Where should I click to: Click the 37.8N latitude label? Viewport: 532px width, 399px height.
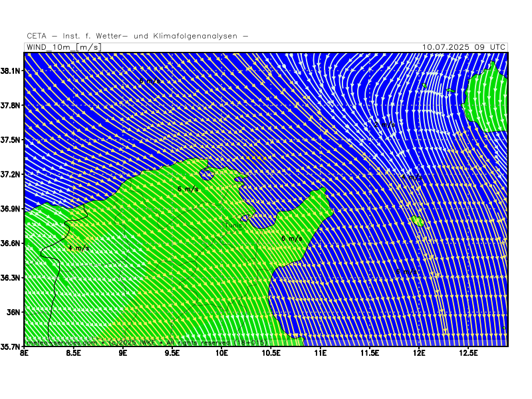click(x=10, y=106)
